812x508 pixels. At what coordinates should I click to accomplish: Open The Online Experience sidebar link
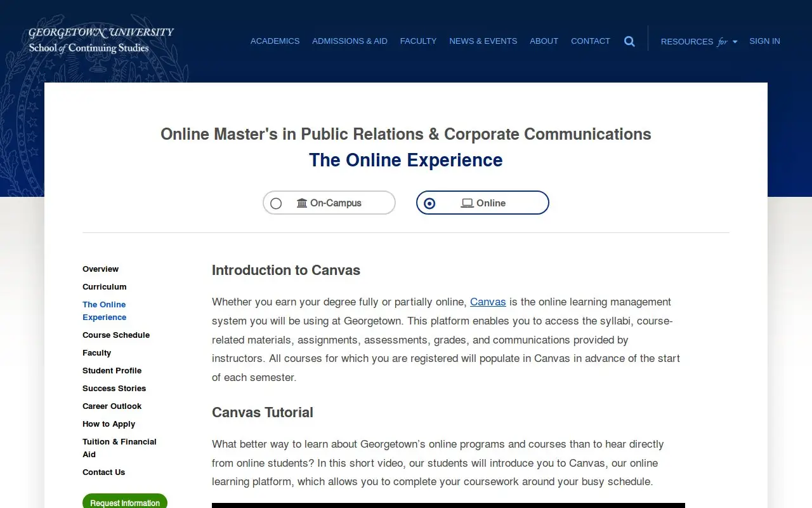tap(104, 311)
